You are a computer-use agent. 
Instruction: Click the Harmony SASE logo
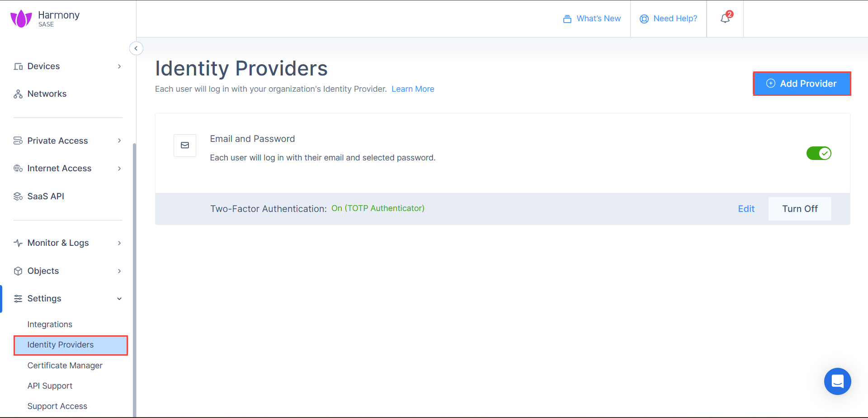(x=45, y=19)
